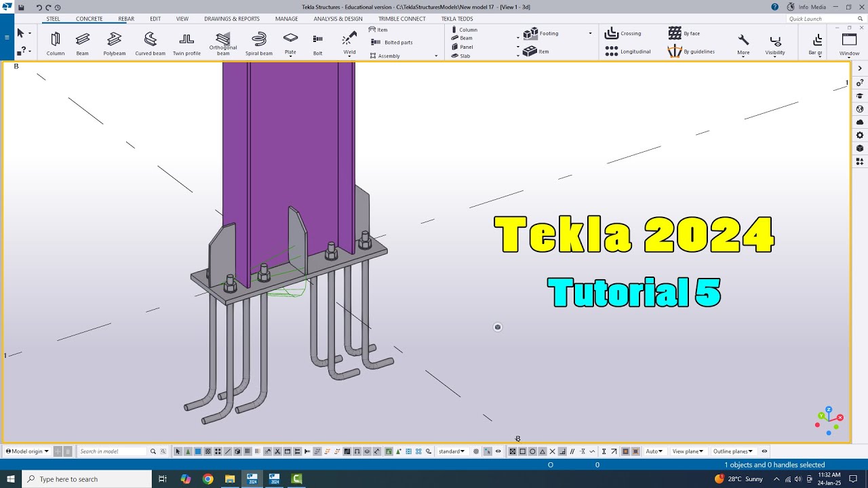
Task: Toggle the eye icon beside Outline planes
Action: pos(764,451)
